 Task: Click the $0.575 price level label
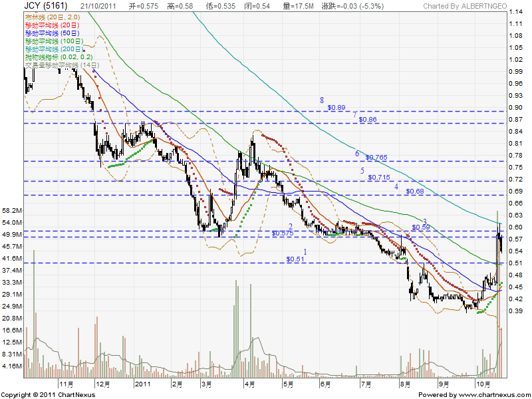pos(283,234)
